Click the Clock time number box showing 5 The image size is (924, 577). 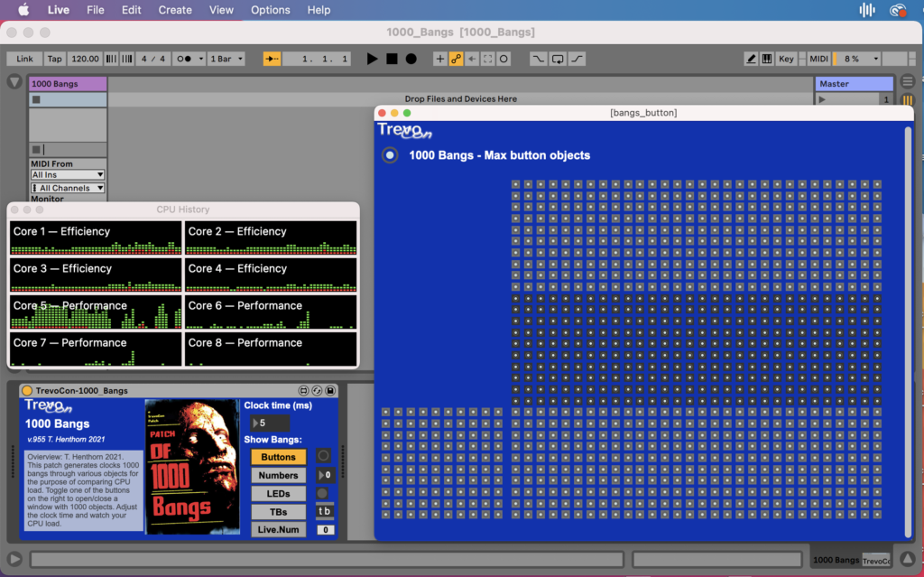point(270,423)
